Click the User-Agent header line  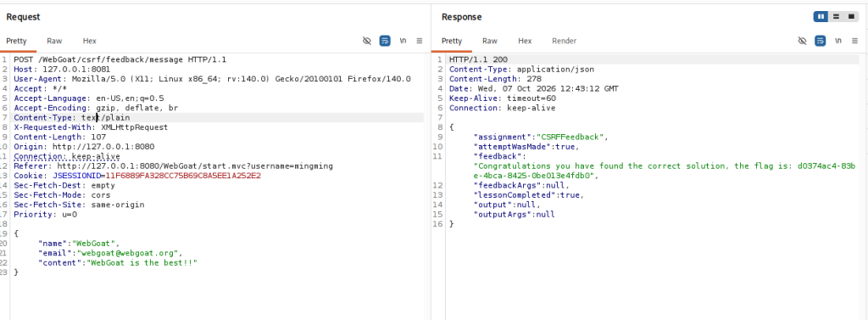pos(212,79)
